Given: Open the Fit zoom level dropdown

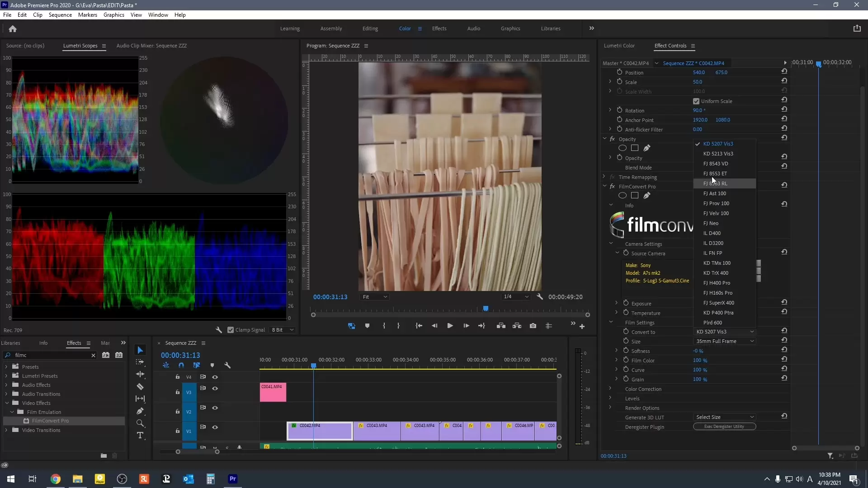Looking at the screenshot, I should [x=375, y=297].
